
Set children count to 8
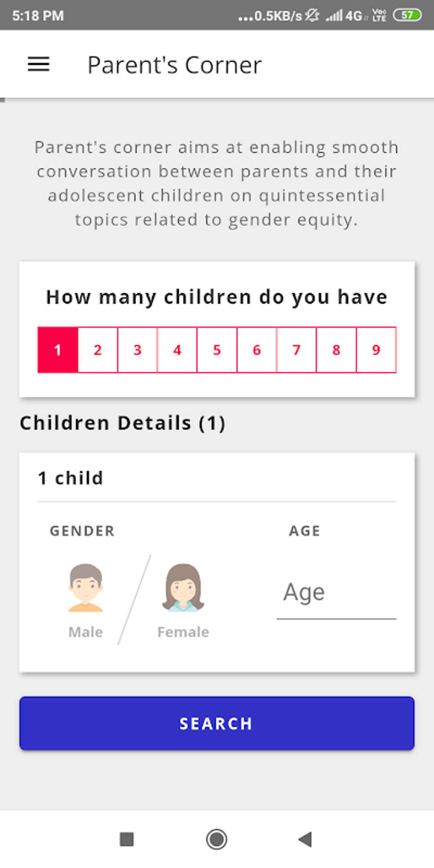click(x=336, y=350)
